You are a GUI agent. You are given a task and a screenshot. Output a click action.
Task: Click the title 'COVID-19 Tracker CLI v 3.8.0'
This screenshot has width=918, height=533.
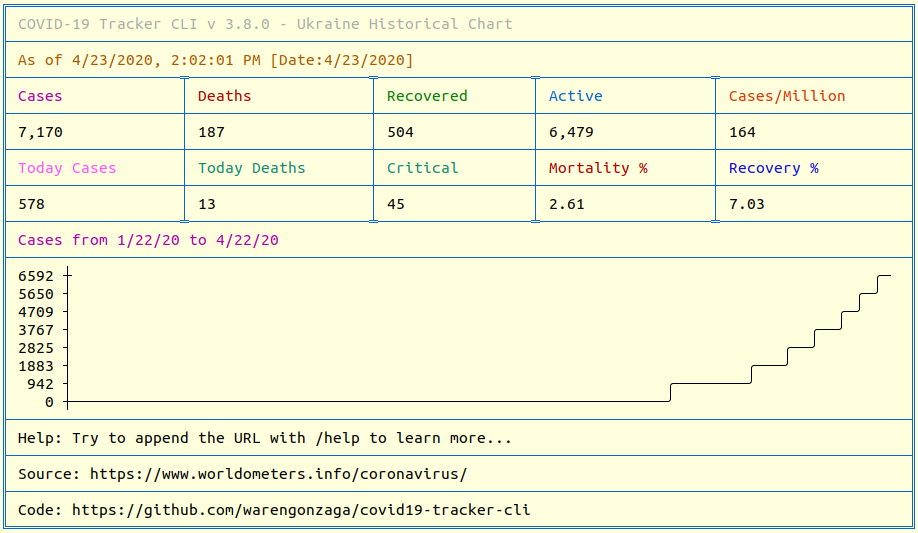pos(143,24)
